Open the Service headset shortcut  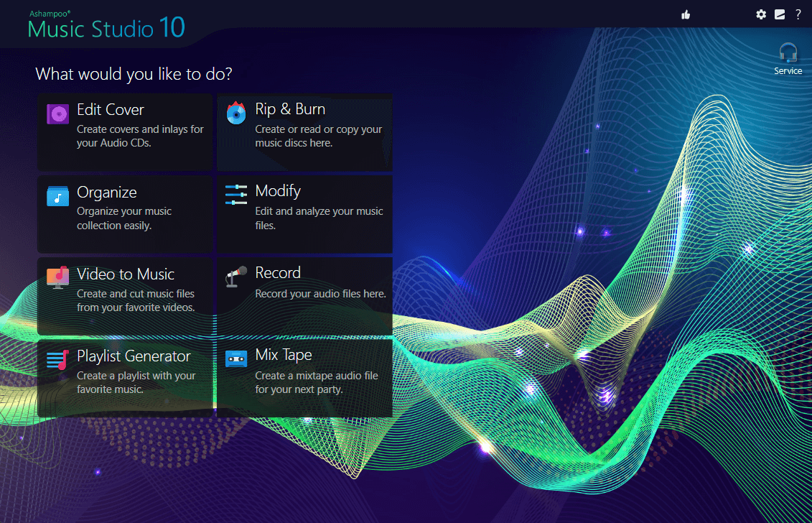[x=788, y=58]
